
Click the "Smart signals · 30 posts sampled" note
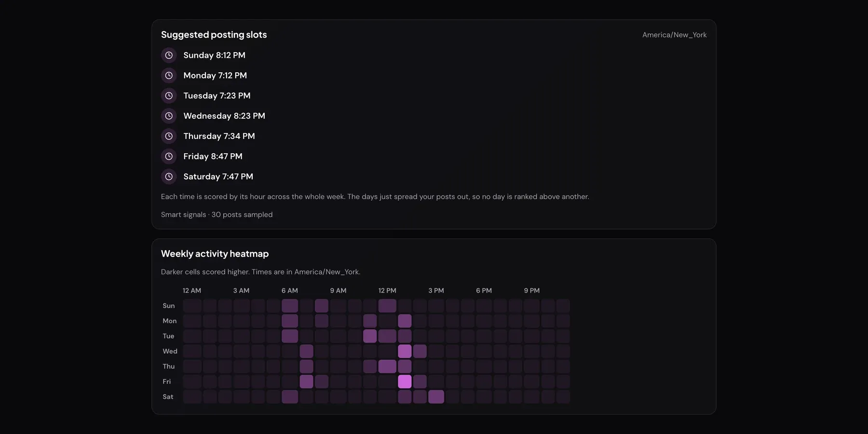pyautogui.click(x=217, y=215)
